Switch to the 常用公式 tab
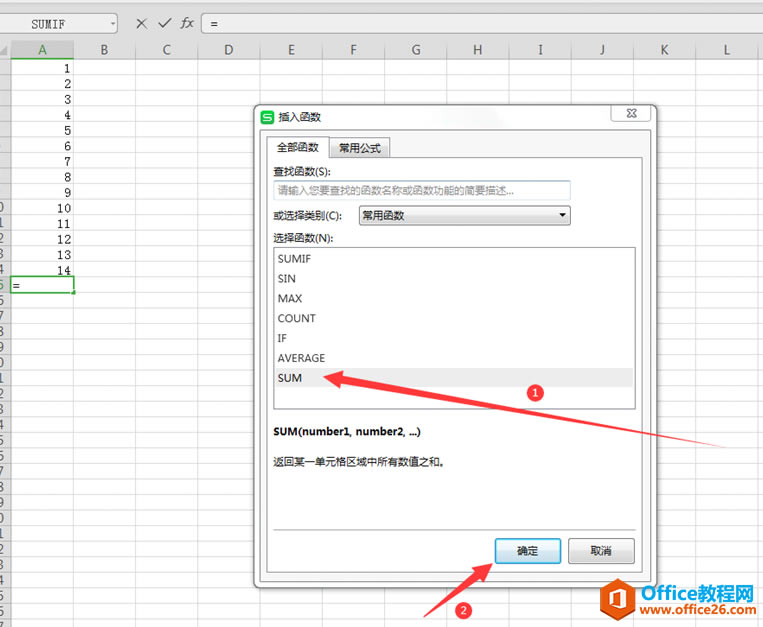 [x=360, y=148]
